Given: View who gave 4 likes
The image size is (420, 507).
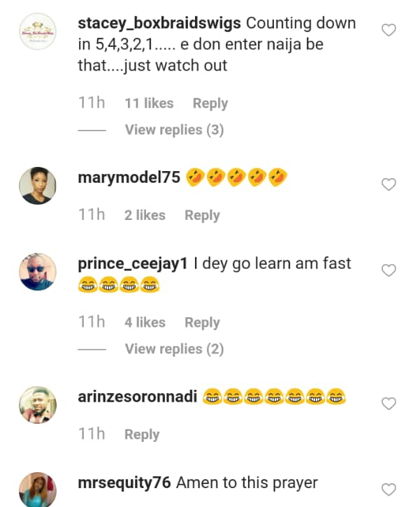Looking at the screenshot, I should [x=145, y=323].
